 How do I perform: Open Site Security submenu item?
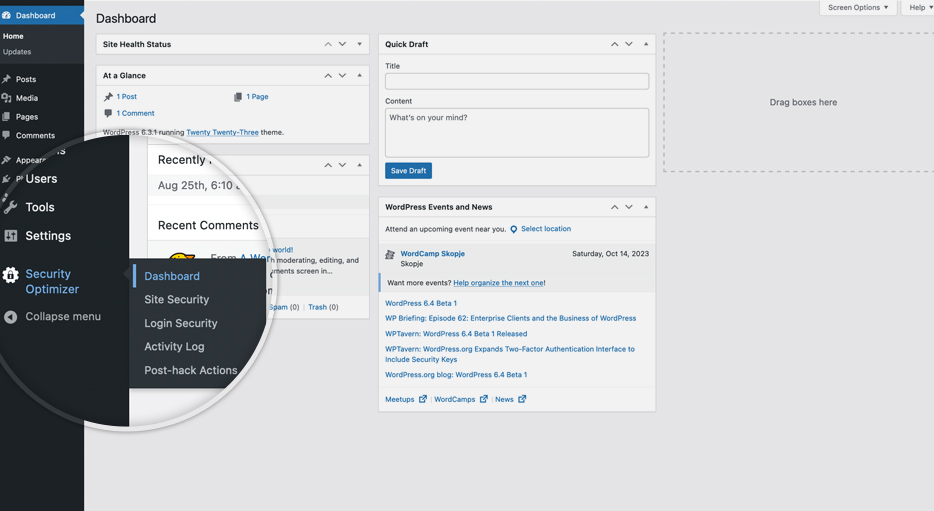(x=177, y=300)
